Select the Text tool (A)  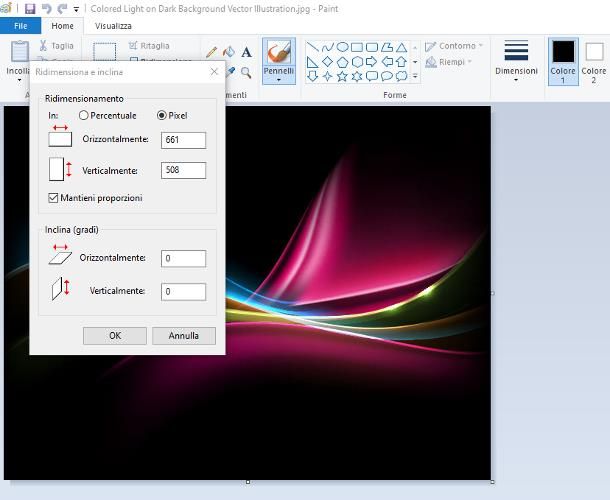click(246, 52)
